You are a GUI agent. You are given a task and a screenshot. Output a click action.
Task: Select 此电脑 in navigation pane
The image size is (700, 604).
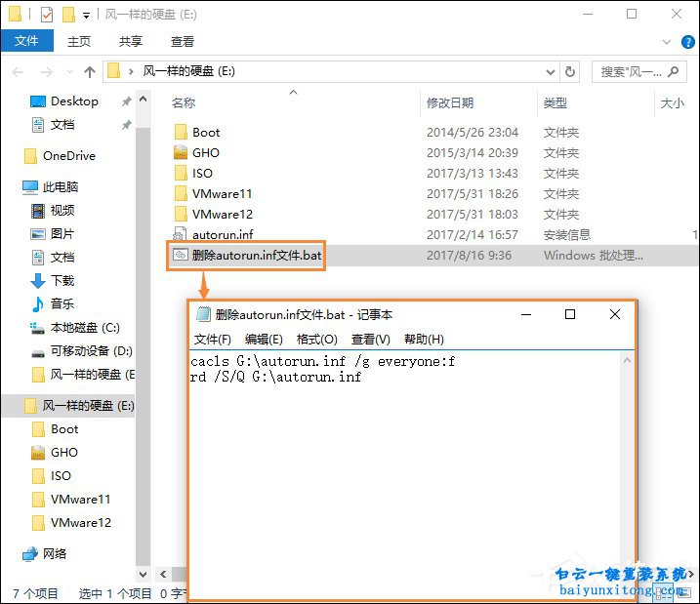click(x=60, y=187)
